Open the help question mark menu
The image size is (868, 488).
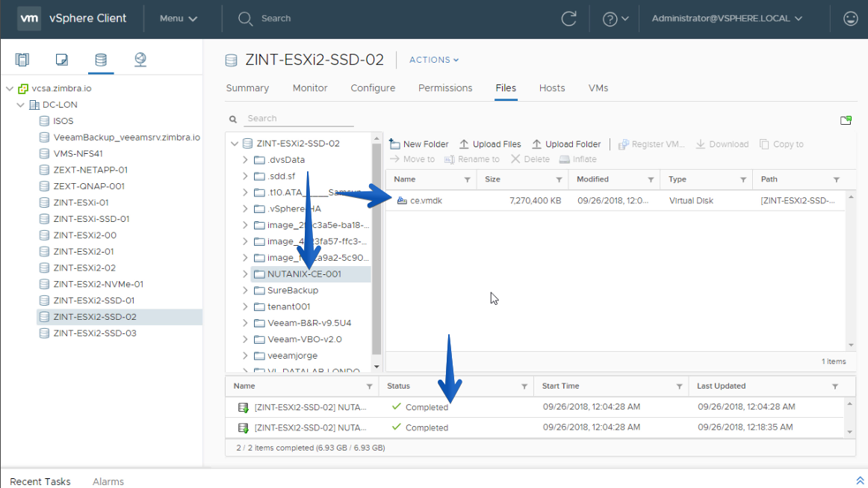[615, 19]
